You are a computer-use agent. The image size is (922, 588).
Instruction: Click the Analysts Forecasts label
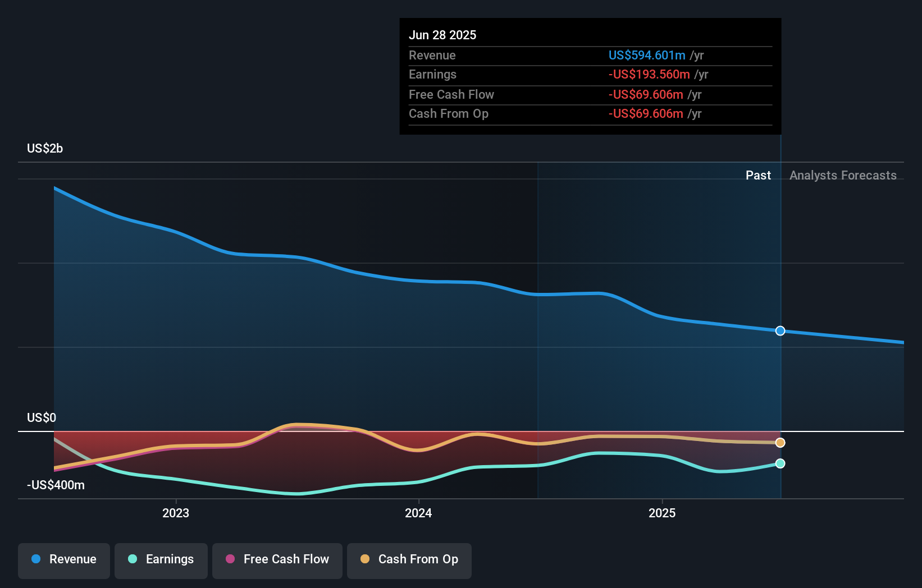pyautogui.click(x=843, y=175)
